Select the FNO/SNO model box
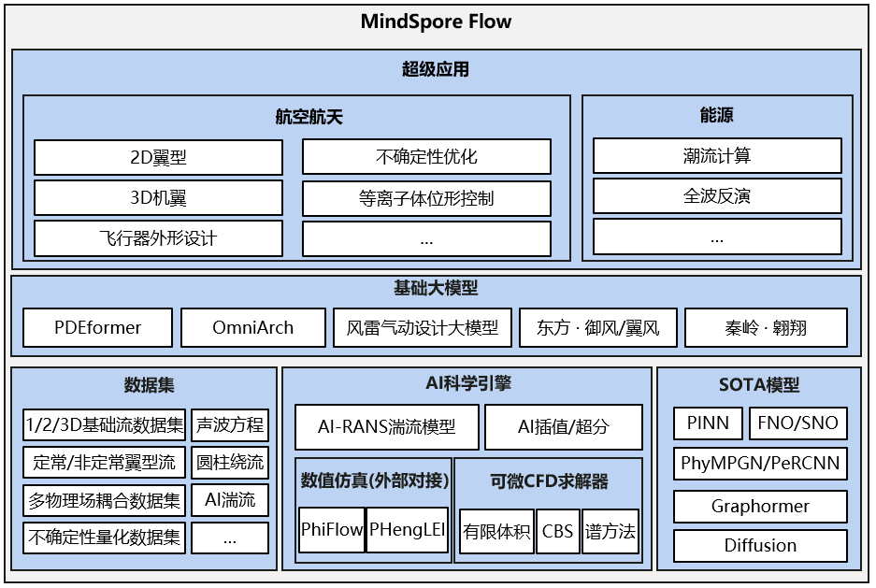876x588 pixels. pos(797,423)
